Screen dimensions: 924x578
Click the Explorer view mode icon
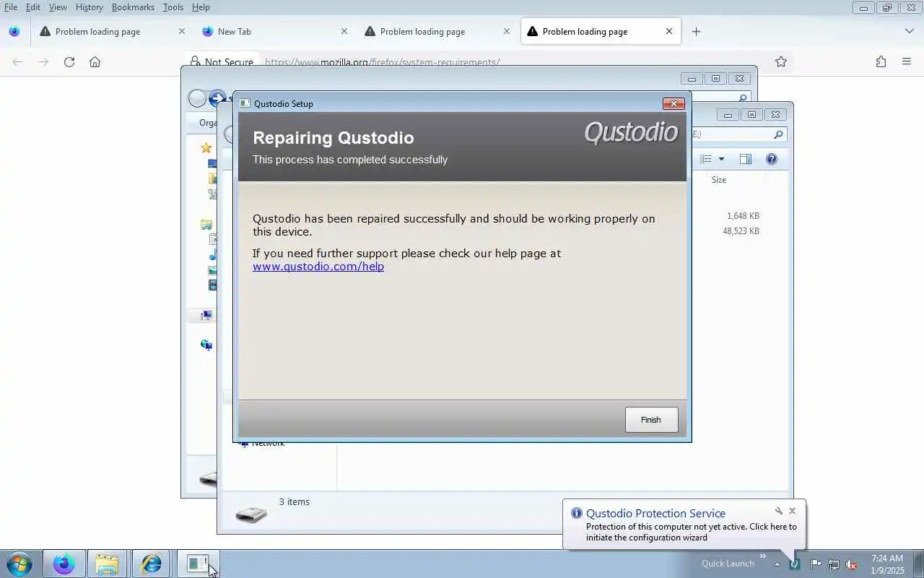706,160
